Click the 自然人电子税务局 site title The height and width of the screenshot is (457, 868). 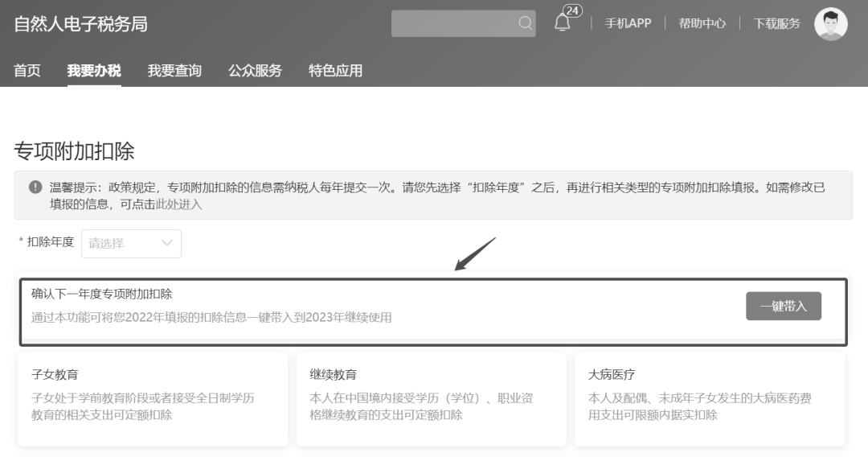click(x=80, y=23)
